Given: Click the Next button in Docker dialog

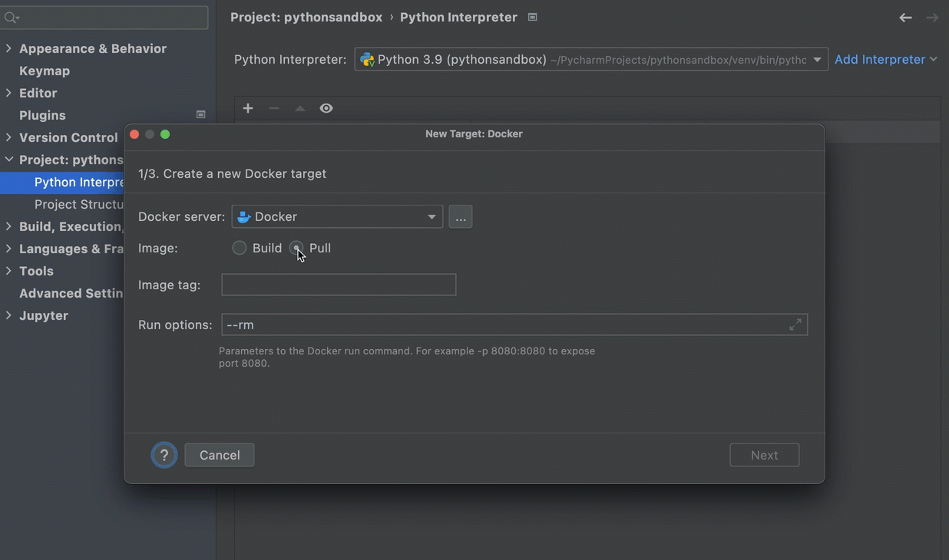Looking at the screenshot, I should 765,455.
